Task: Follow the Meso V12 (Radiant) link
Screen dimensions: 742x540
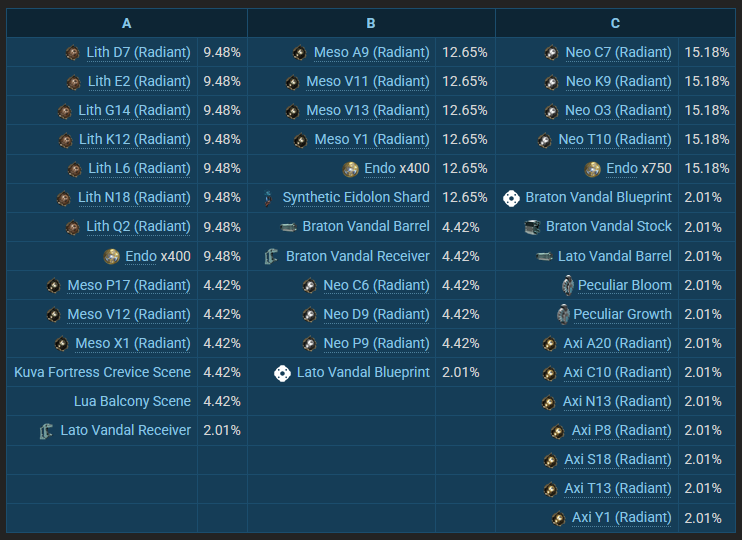Action: (x=129, y=315)
